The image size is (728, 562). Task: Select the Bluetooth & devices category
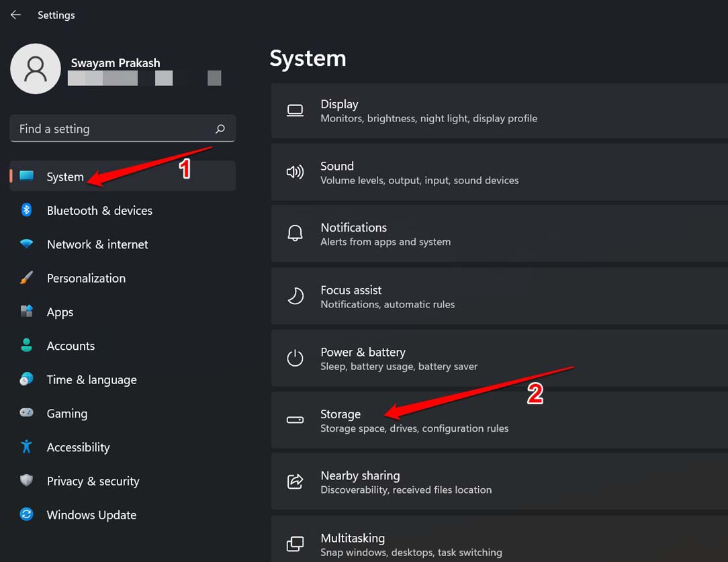pyautogui.click(x=99, y=210)
